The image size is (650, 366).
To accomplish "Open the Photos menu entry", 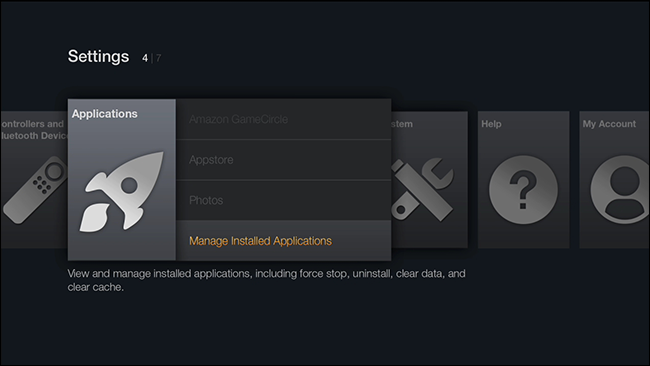I will [284, 201].
